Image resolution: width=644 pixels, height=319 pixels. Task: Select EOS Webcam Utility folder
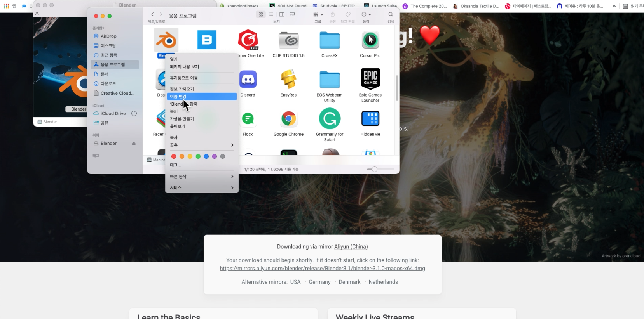tap(330, 79)
